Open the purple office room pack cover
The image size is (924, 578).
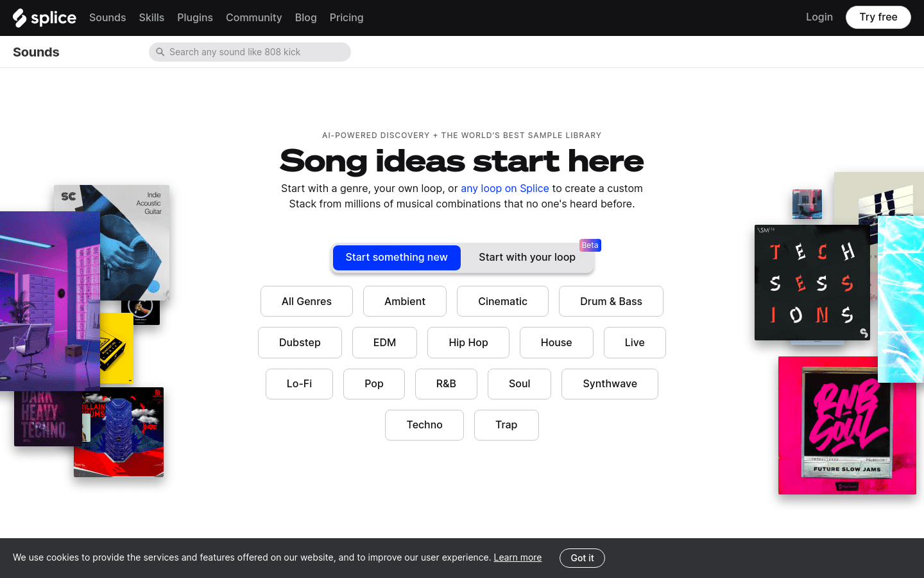[50, 301]
